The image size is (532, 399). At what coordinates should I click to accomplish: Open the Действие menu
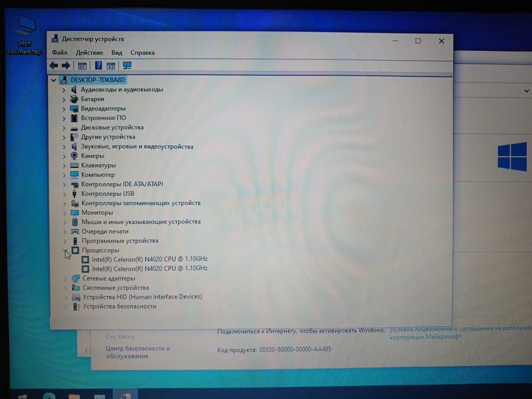coord(89,52)
